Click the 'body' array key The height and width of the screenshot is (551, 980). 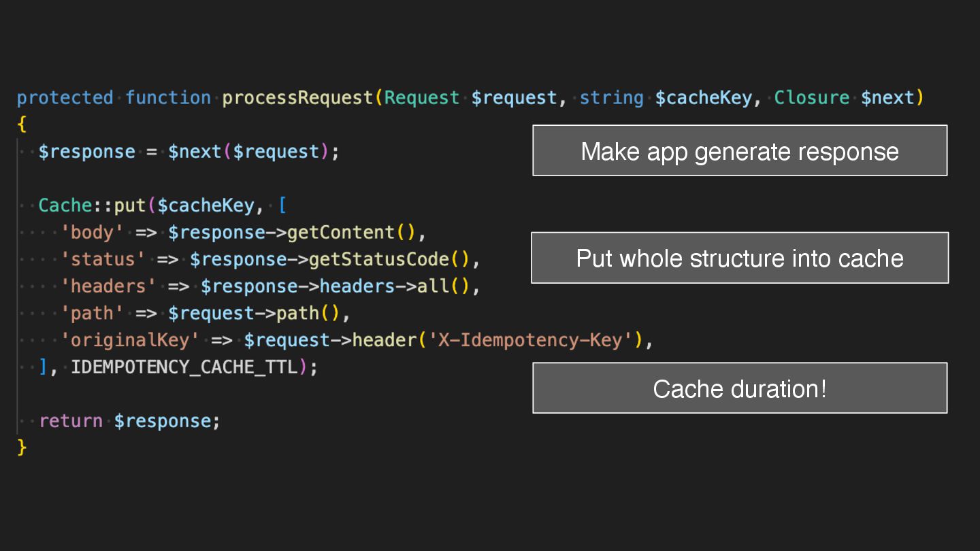(x=93, y=233)
